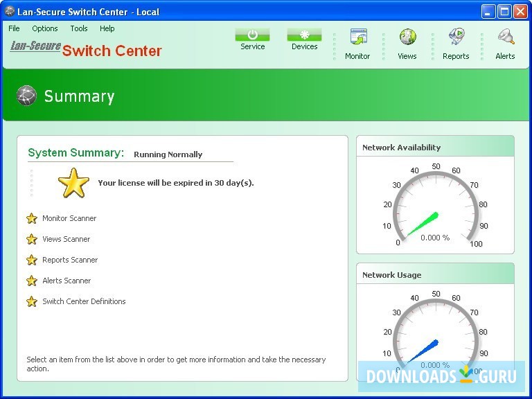Click the Network Availability gauge needle

(x=423, y=224)
